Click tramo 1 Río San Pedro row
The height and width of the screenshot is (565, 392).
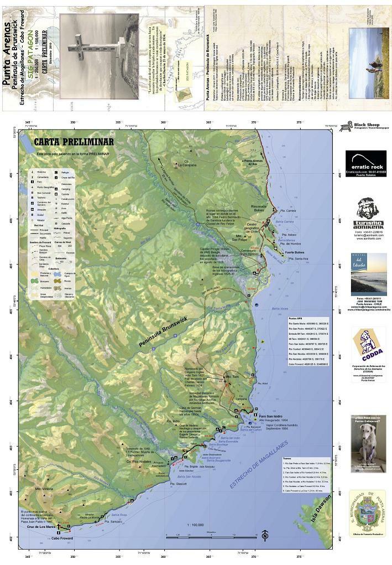(306, 463)
